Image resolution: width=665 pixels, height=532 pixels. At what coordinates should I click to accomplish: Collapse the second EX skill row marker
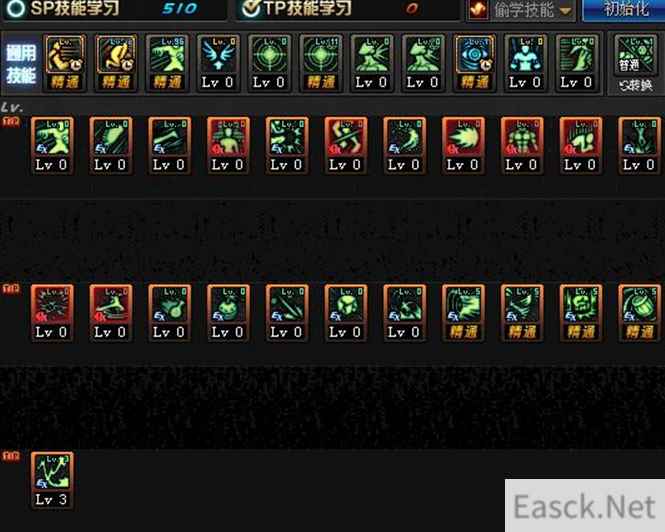11,289
